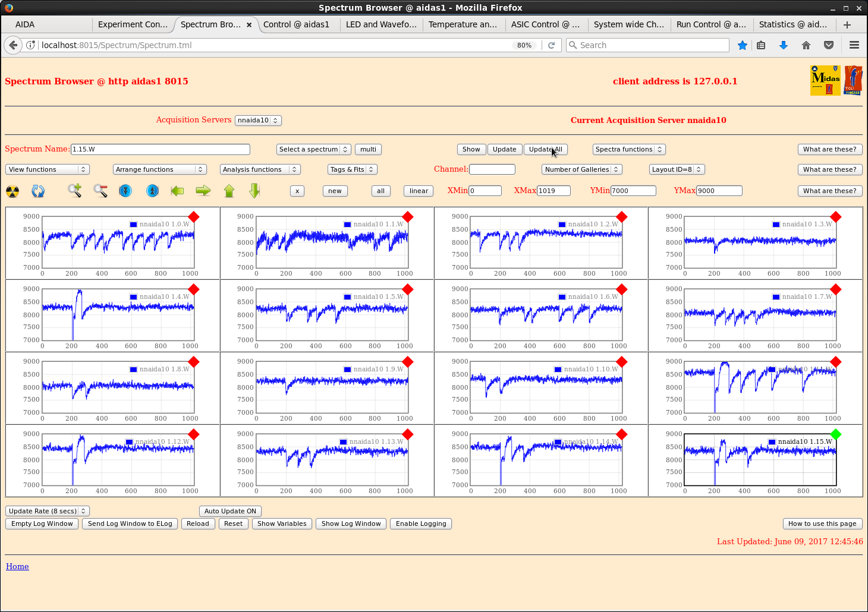
Task: Click the Pocket icon in toolbar
Action: (829, 45)
